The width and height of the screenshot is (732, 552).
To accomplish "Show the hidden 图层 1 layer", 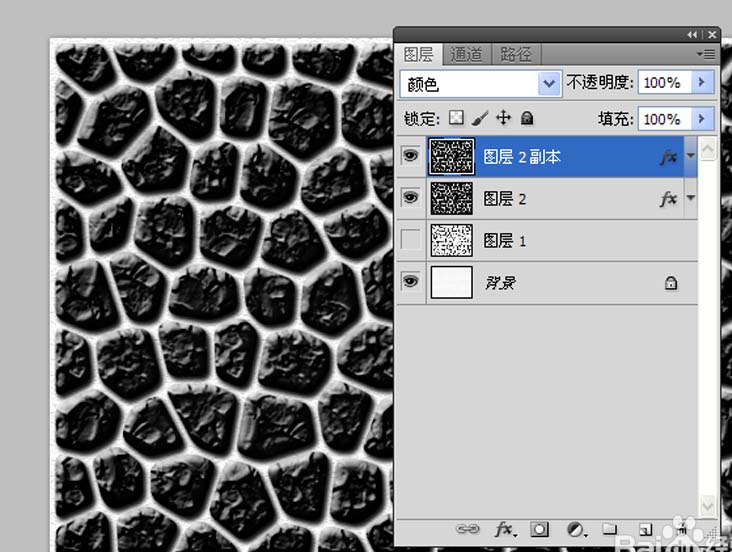I will [410, 240].
